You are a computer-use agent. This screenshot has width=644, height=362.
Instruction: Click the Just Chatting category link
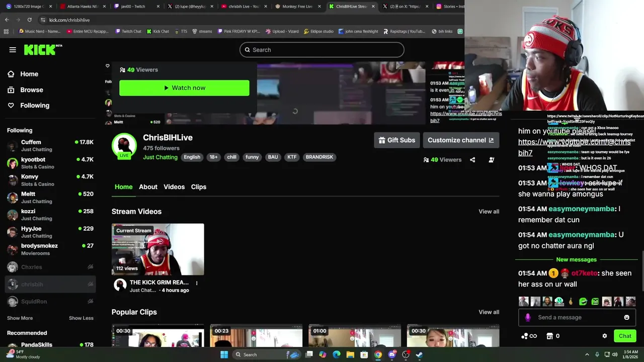coord(160,157)
